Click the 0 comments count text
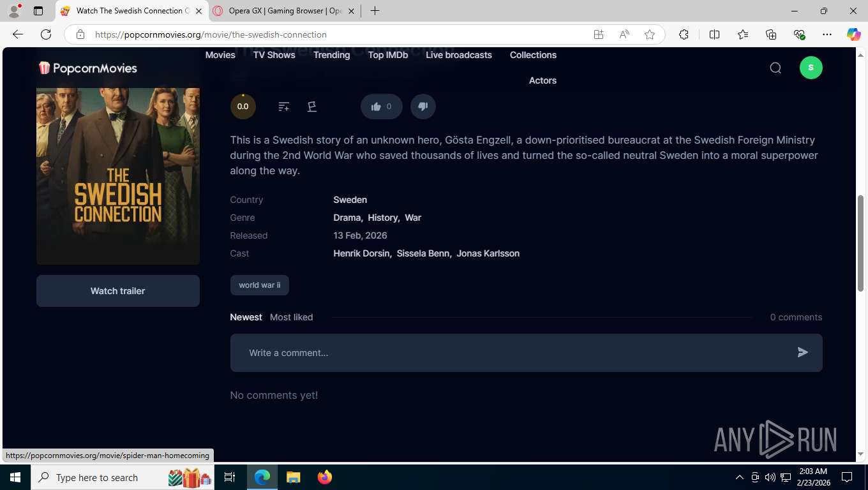 pyautogui.click(x=796, y=317)
